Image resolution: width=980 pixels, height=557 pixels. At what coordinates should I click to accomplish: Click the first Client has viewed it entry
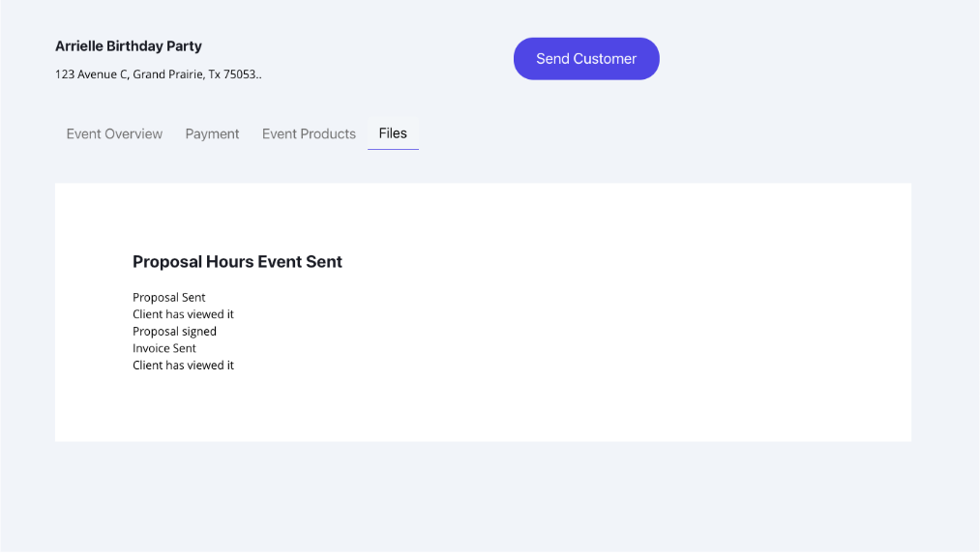[x=183, y=314]
